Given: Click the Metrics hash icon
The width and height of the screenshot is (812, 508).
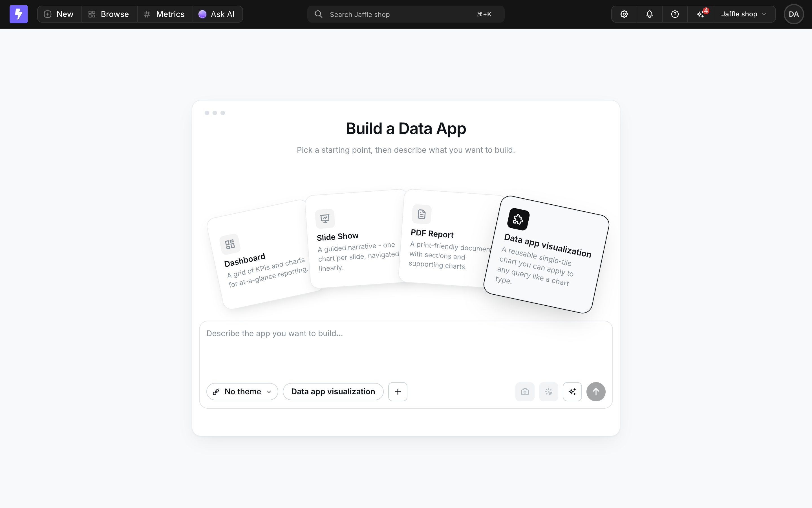Looking at the screenshot, I should tap(147, 14).
